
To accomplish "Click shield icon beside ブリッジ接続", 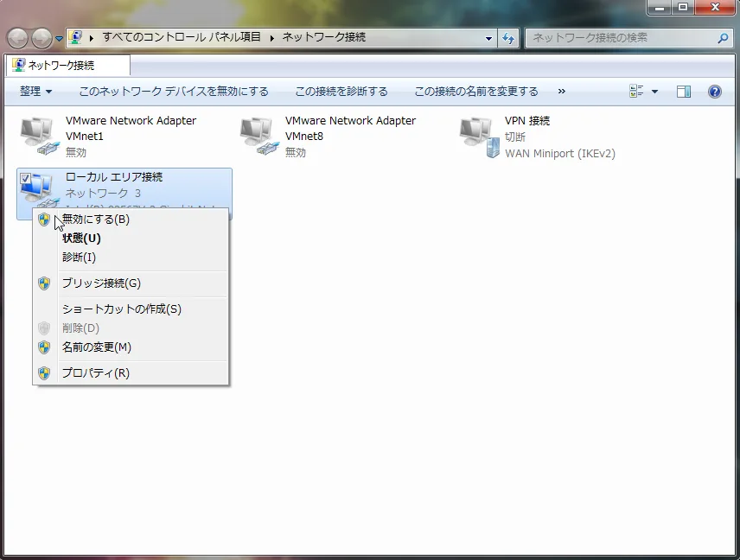I will click(44, 283).
